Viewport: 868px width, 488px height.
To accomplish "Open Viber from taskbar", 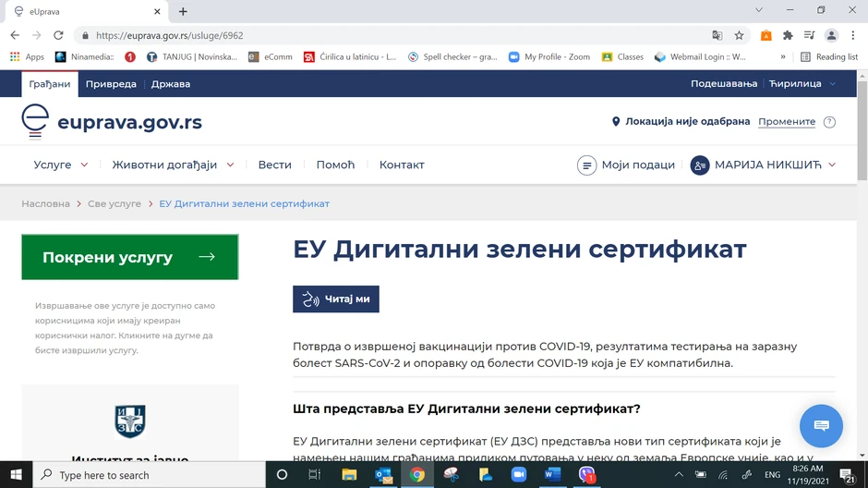I will [x=586, y=475].
